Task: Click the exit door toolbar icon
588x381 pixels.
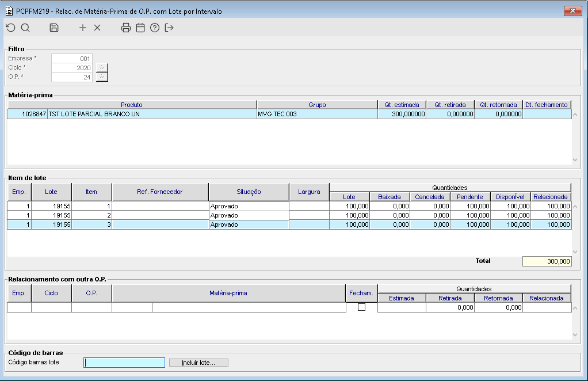Action: (x=169, y=28)
